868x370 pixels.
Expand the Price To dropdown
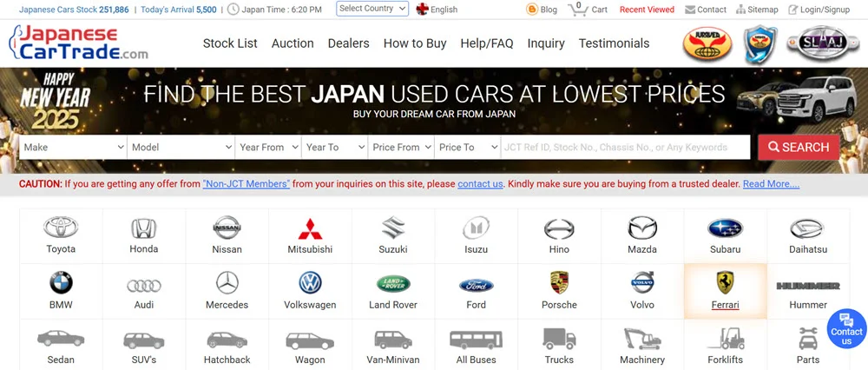(x=468, y=148)
